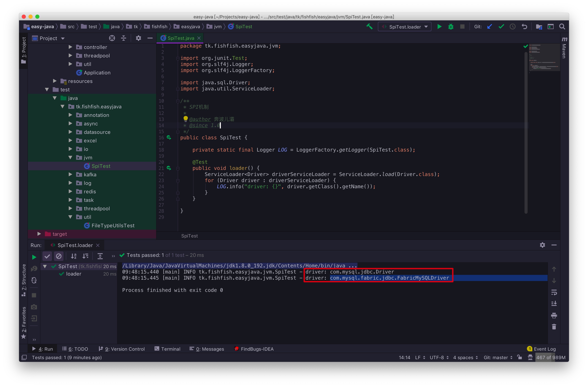Click the Build project hammer icon
This screenshot has width=588, height=387.
coord(369,27)
